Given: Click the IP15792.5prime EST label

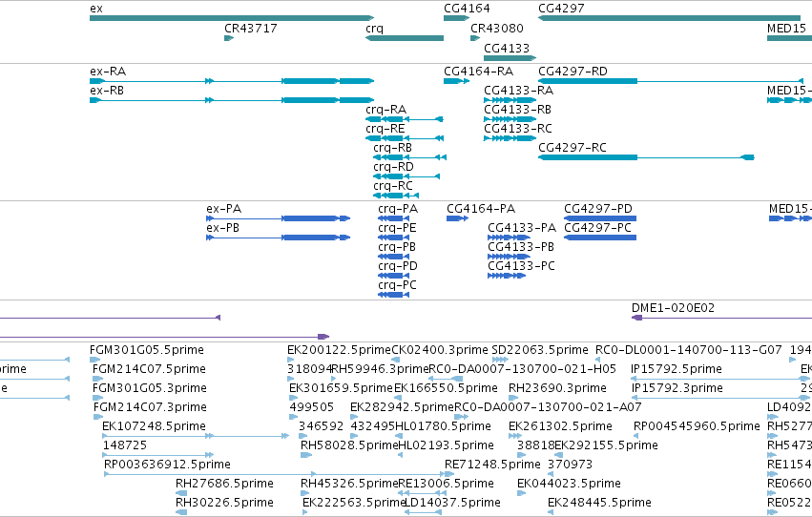Looking at the screenshot, I should (x=677, y=369).
